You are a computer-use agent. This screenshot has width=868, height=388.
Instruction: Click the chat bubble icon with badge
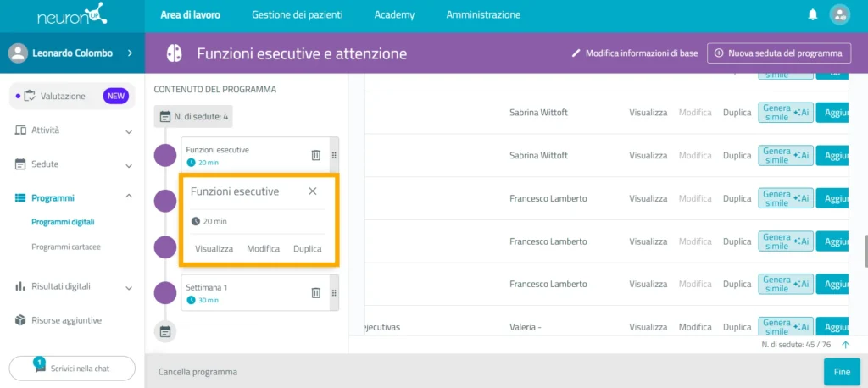(x=40, y=367)
